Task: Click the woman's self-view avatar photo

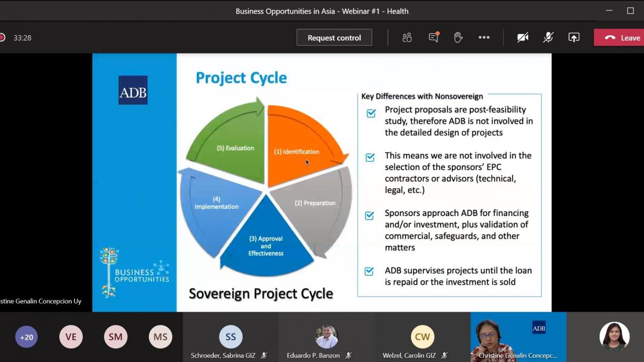Action: 614,336
